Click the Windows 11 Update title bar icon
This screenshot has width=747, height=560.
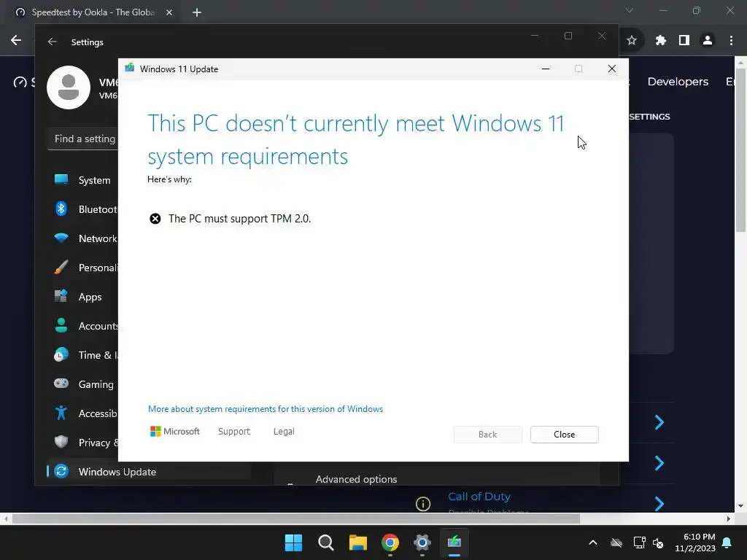click(129, 68)
